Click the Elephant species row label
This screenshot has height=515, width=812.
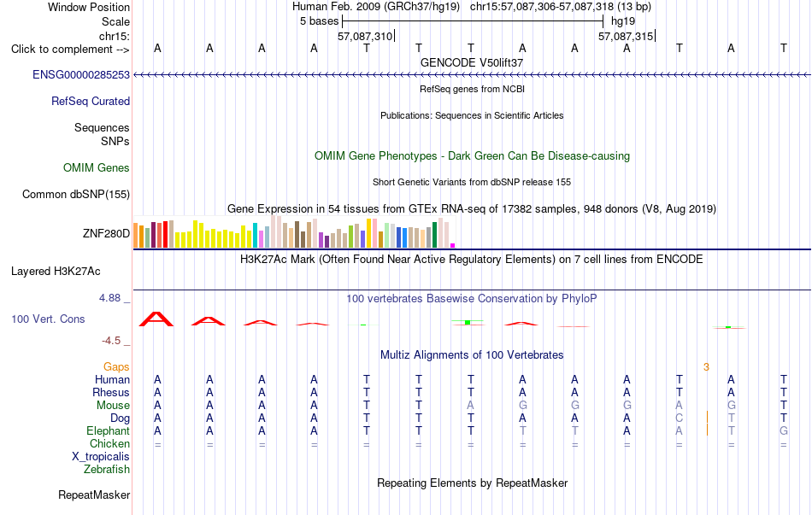click(108, 431)
